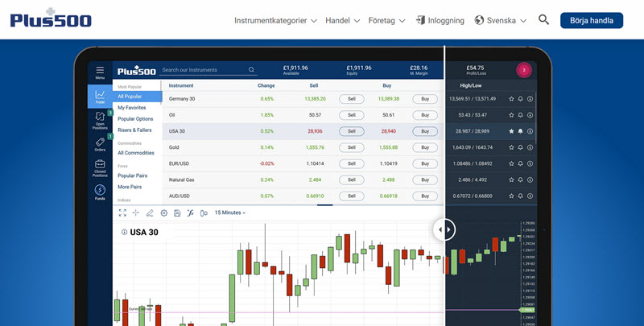Click the Börja handla button

coord(592,21)
